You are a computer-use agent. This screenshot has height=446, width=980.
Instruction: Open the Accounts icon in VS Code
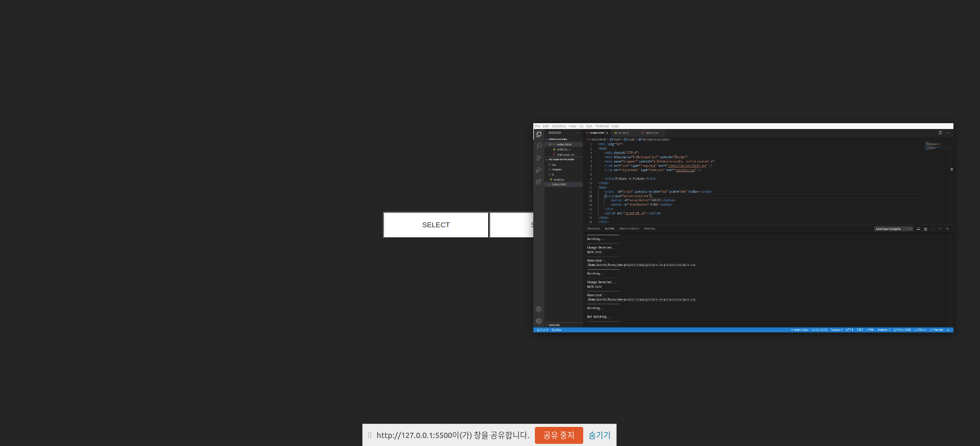click(x=539, y=309)
